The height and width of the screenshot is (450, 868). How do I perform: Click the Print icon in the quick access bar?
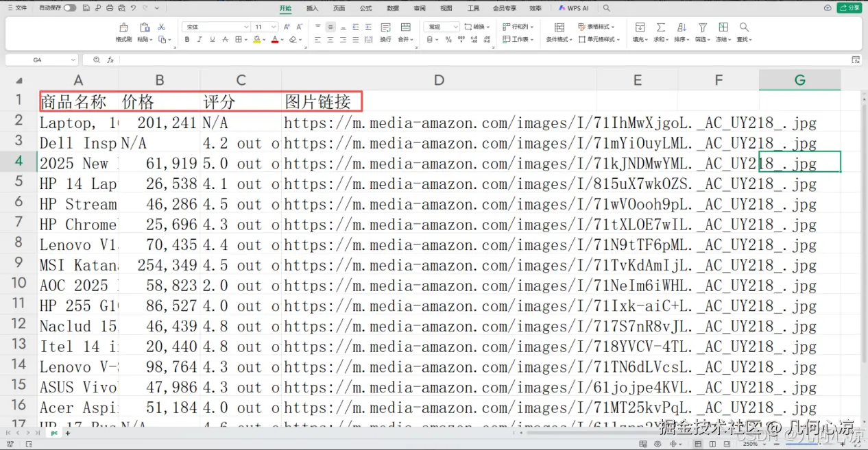pyautogui.click(x=109, y=8)
